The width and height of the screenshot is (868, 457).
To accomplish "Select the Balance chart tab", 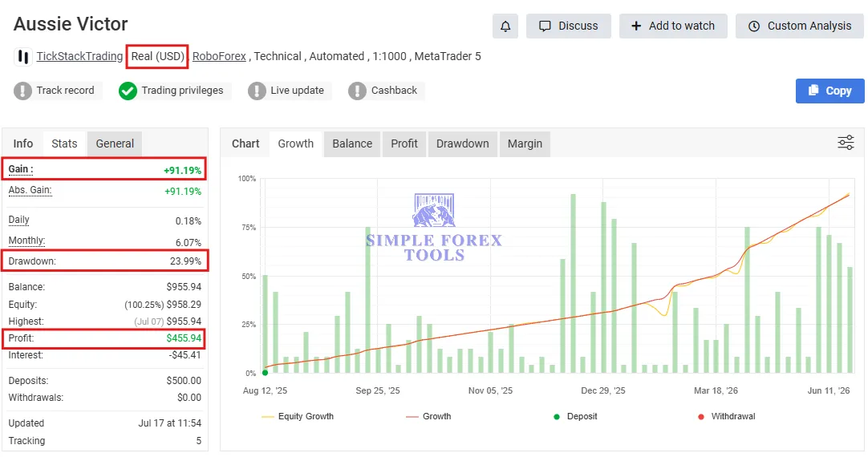I will coord(352,144).
